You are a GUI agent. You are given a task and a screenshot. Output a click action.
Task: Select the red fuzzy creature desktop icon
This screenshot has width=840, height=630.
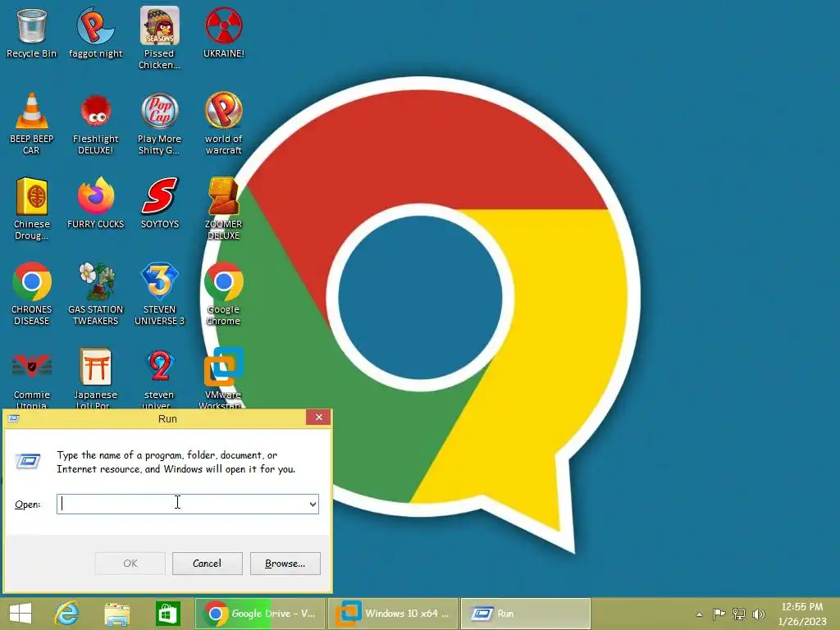click(95, 123)
